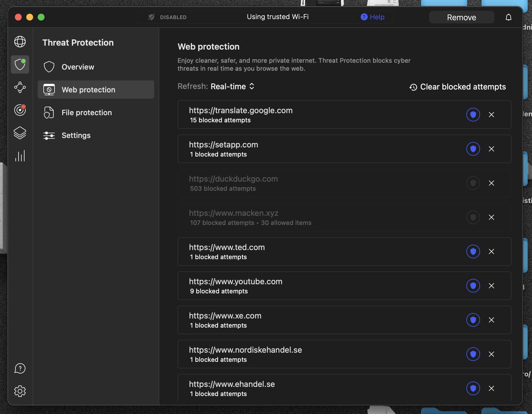The height and width of the screenshot is (414, 532).
Task: Remove the setapp.com entry with X
Action: 491,149
